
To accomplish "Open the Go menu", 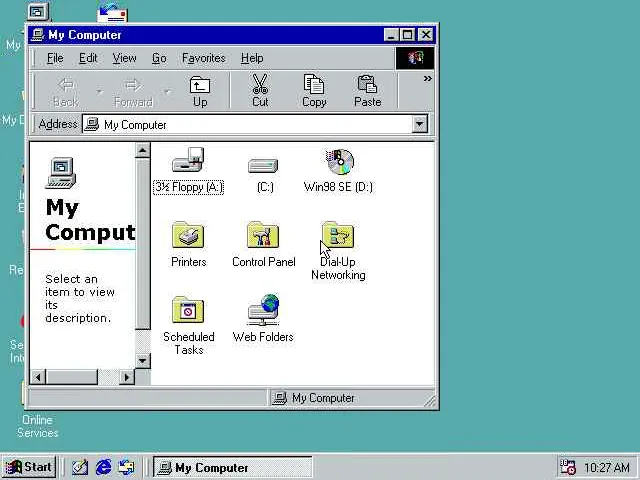I will [159, 58].
